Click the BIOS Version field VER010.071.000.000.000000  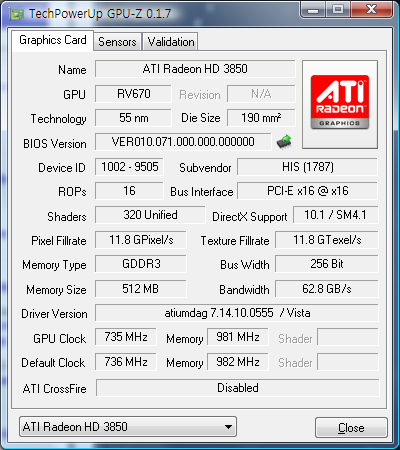183,142
